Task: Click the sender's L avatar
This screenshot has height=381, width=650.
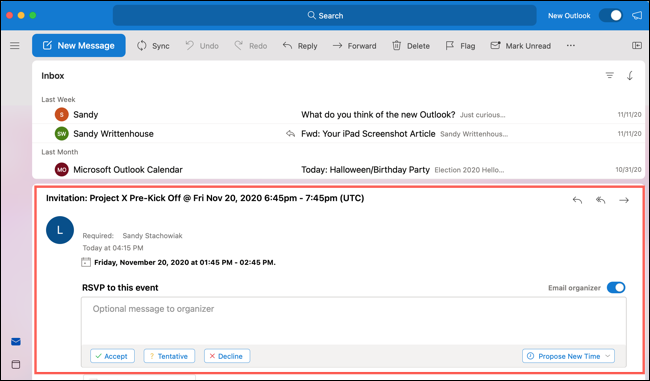Action: pos(60,230)
